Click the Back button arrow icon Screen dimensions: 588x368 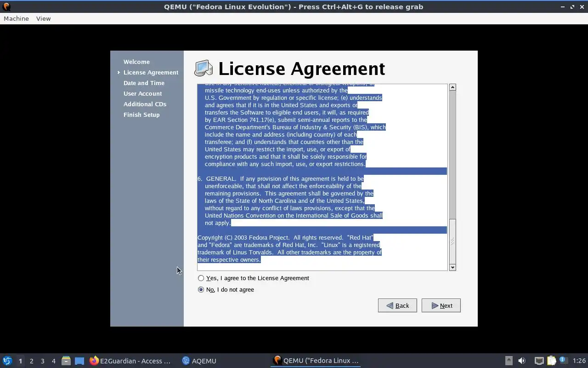click(x=390, y=305)
